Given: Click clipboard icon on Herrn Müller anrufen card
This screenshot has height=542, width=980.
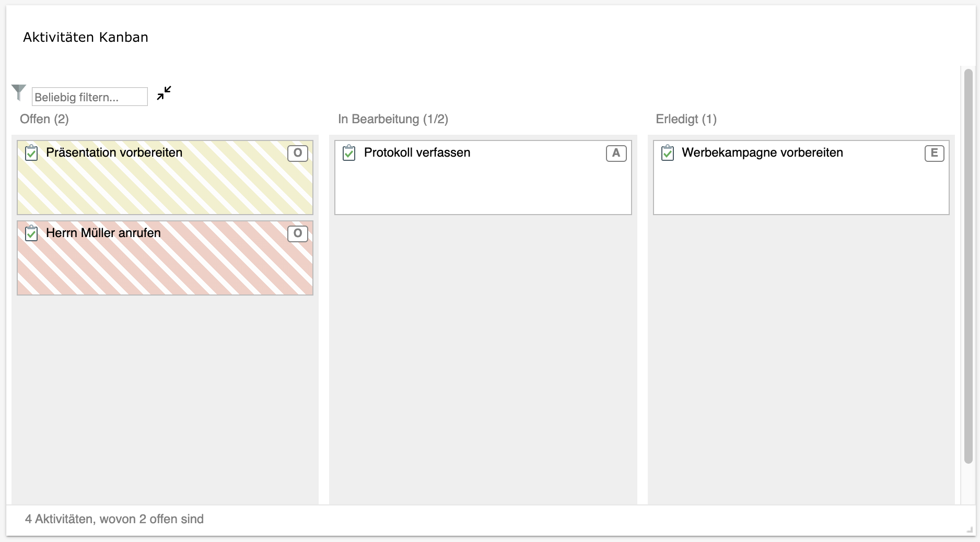Looking at the screenshot, I should coord(31,233).
